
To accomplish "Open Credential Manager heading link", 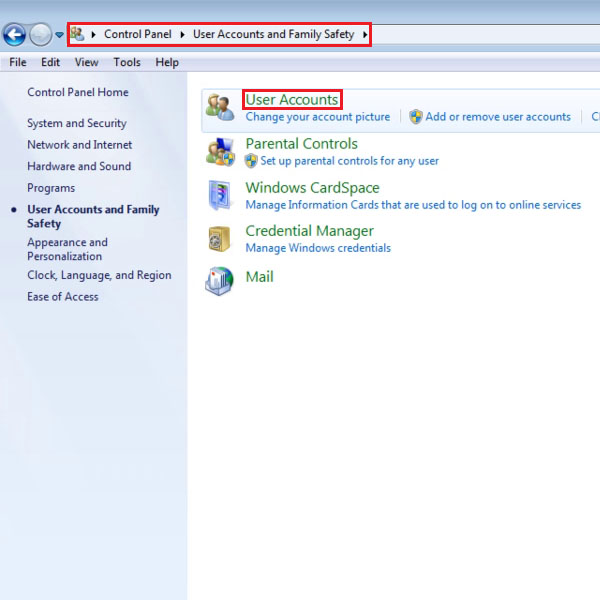I will pos(309,231).
